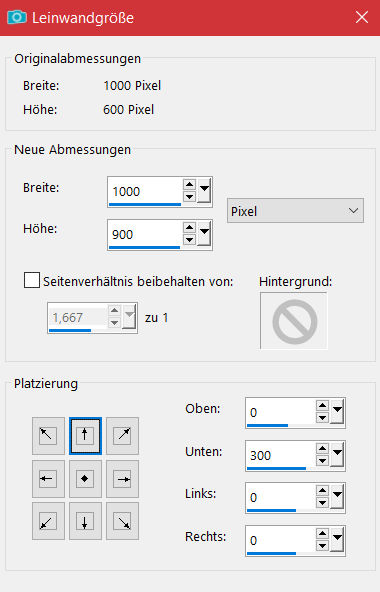Open the Pixel units dropdown
Screen dimensions: 380x592
point(295,211)
